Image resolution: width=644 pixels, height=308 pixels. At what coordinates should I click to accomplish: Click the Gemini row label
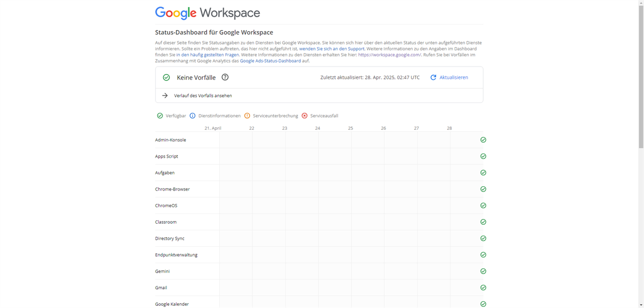pyautogui.click(x=163, y=271)
